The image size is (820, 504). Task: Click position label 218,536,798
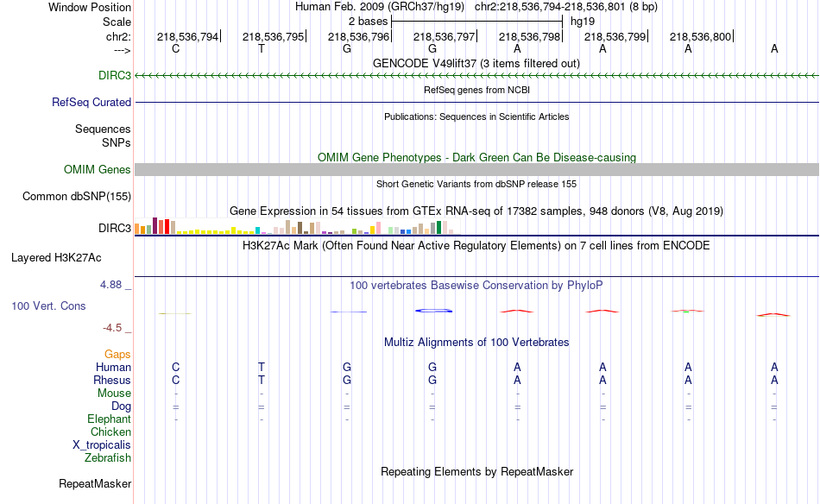click(530, 36)
